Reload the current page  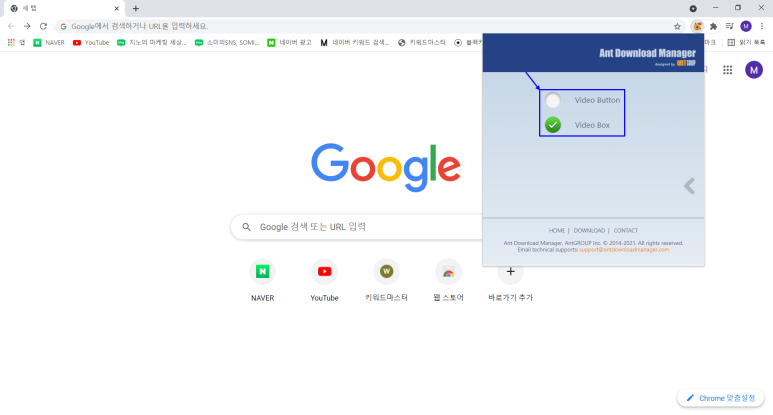(x=43, y=26)
